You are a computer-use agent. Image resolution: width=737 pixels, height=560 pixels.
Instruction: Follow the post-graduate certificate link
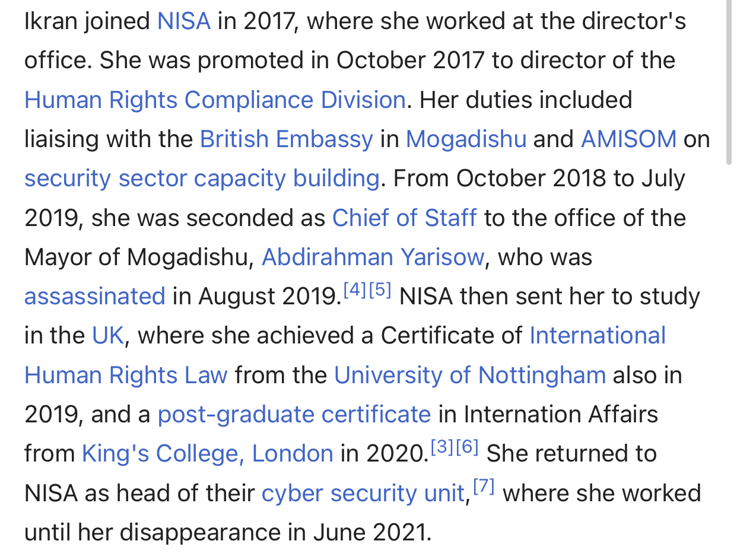(x=294, y=414)
